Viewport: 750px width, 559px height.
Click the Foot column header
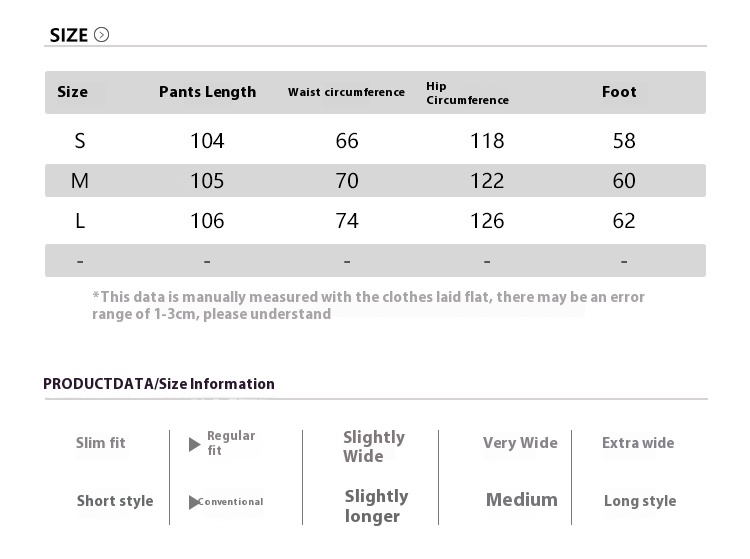coord(619,92)
